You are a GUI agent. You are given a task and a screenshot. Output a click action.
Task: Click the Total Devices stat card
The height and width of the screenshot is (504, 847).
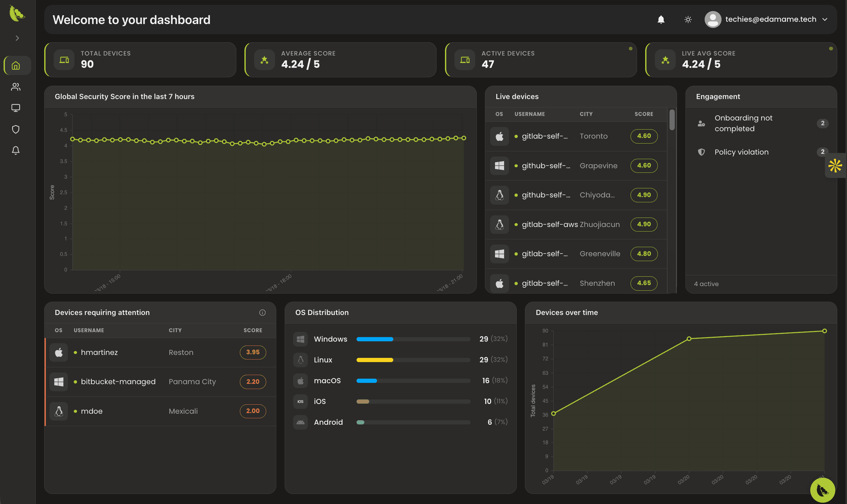[x=140, y=59]
